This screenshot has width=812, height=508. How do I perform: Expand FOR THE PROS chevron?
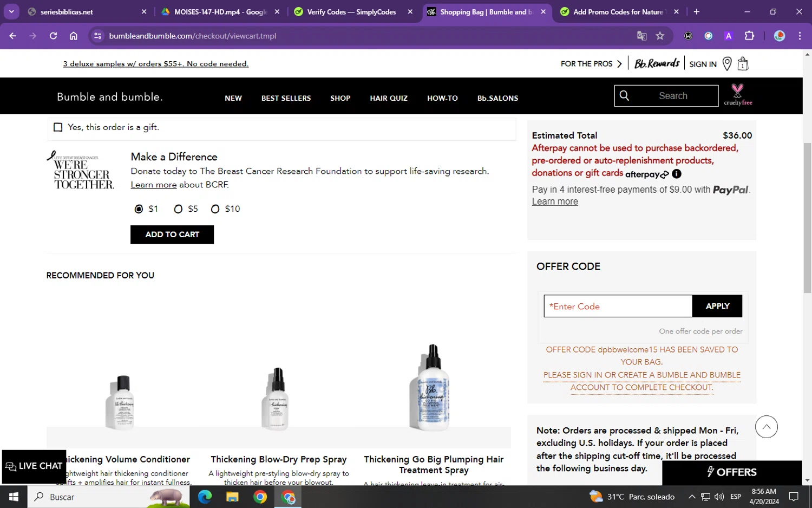619,64
